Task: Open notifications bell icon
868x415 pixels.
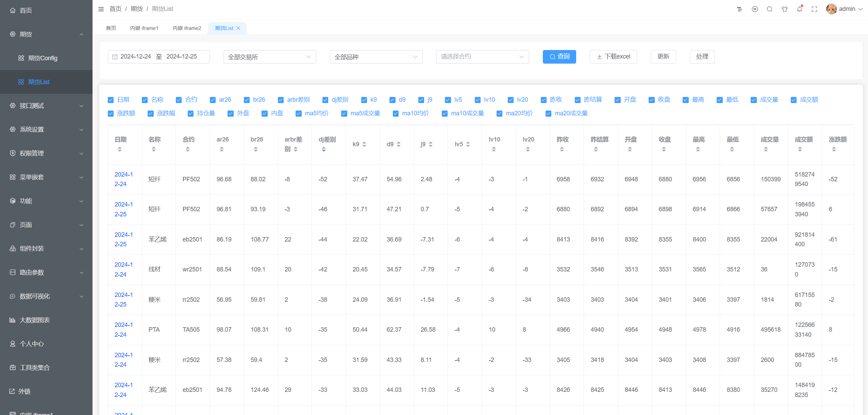Action: tap(800, 9)
